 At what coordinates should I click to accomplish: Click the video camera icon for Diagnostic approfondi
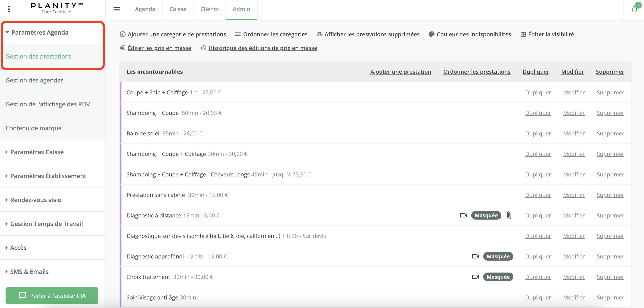(475, 256)
